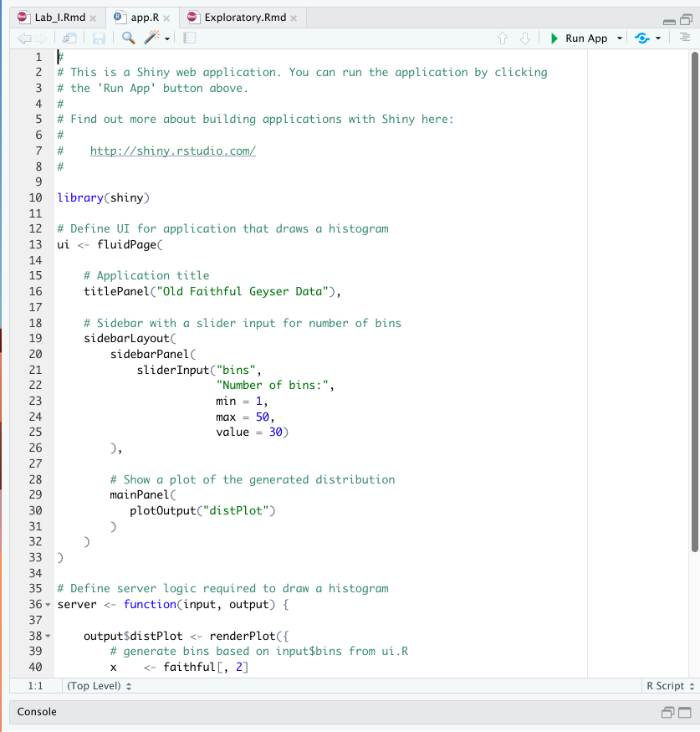Image resolution: width=700 pixels, height=732 pixels.
Task: Open the (Top Level) scope selector
Action: [x=99, y=686]
